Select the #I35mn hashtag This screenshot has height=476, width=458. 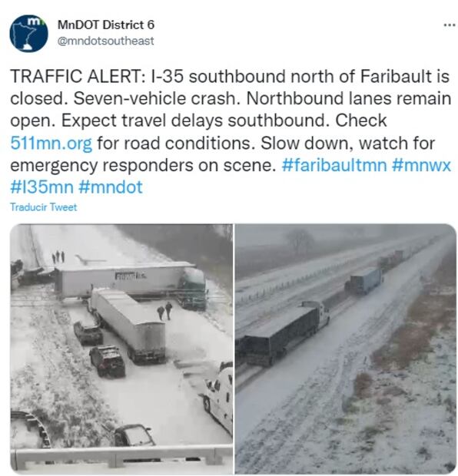click(41, 187)
